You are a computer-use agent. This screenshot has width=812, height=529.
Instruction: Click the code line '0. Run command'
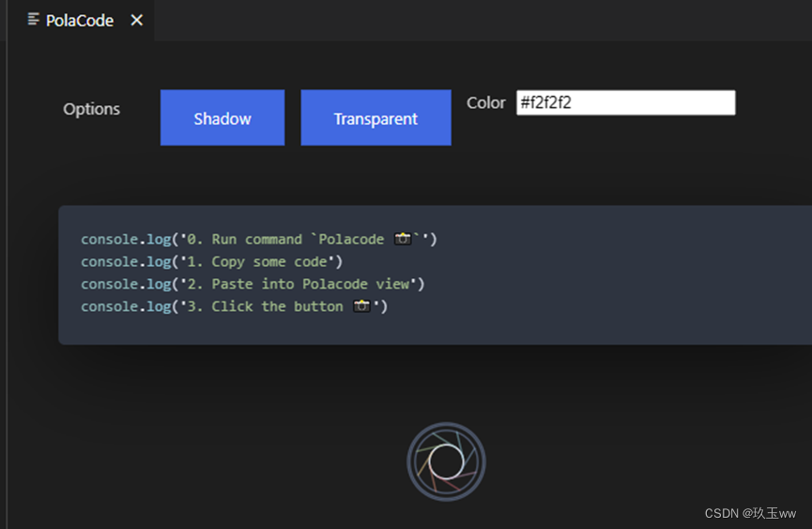click(259, 240)
